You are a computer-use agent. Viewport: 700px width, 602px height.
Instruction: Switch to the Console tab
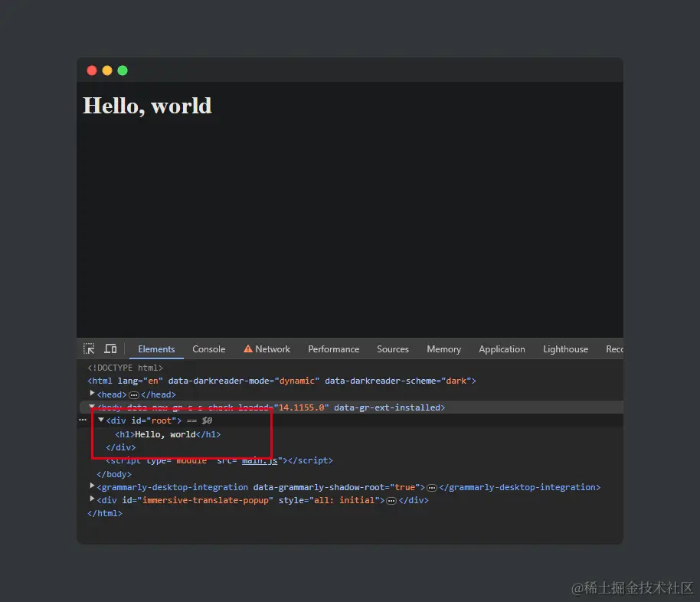pyautogui.click(x=208, y=349)
